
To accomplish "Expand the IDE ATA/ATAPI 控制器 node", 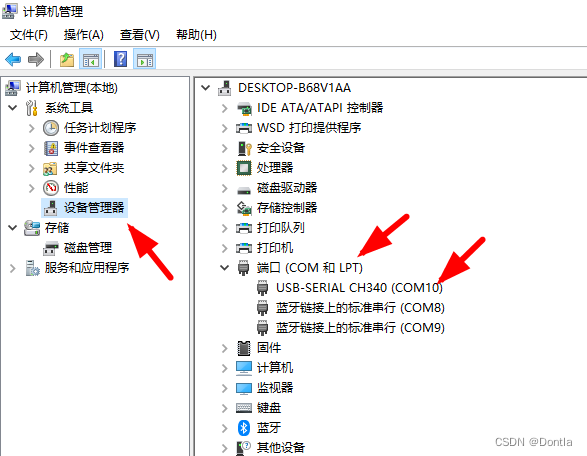I will (224, 108).
